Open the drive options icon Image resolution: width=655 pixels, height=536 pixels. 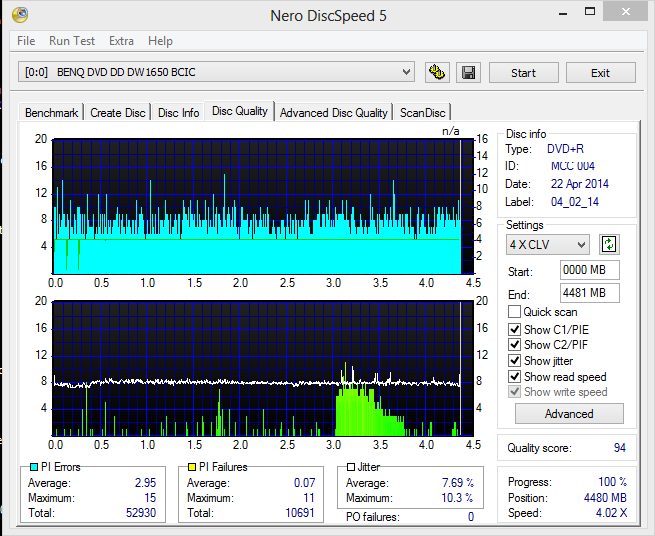(437, 73)
